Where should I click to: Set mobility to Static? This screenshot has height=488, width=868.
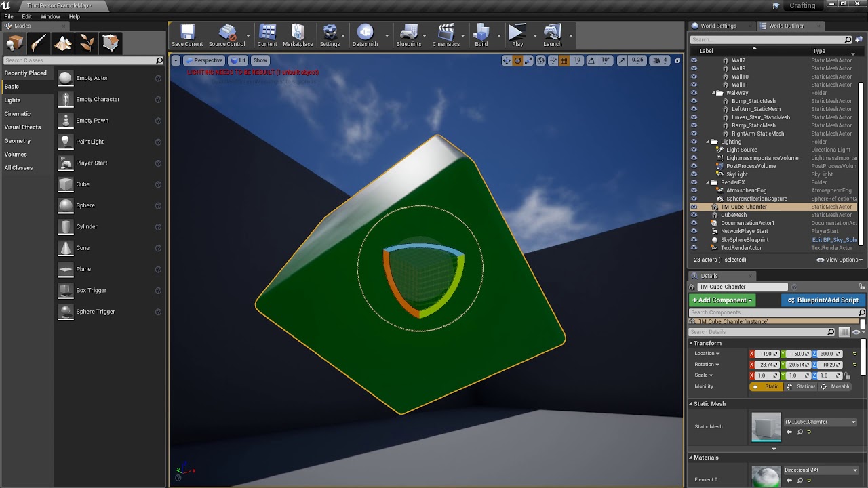tap(766, 386)
